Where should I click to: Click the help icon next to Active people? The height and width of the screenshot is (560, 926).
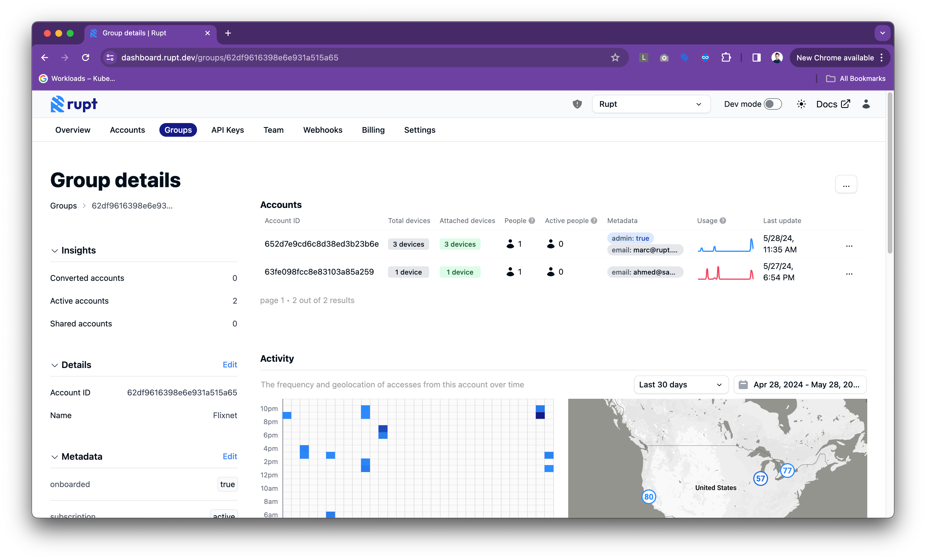click(594, 221)
